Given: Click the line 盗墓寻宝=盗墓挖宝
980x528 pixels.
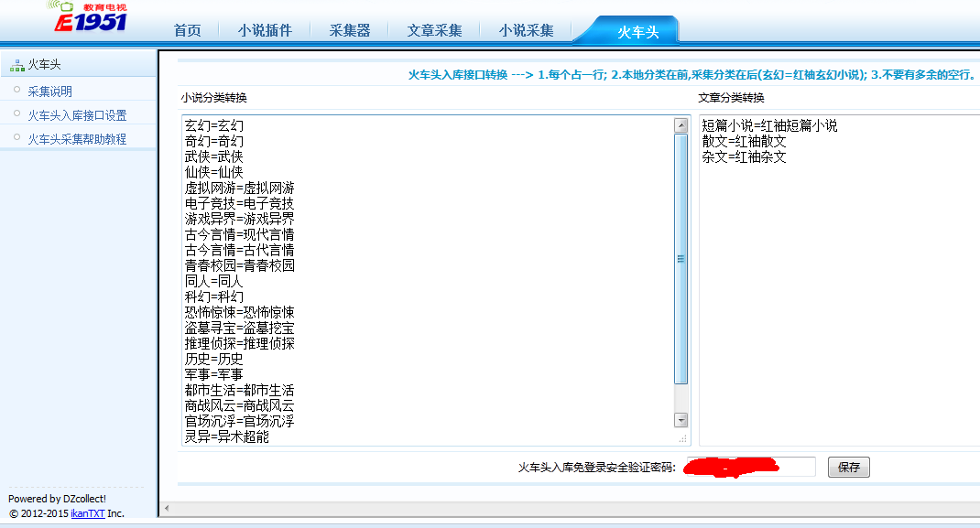Looking at the screenshot, I should pyautogui.click(x=239, y=329).
